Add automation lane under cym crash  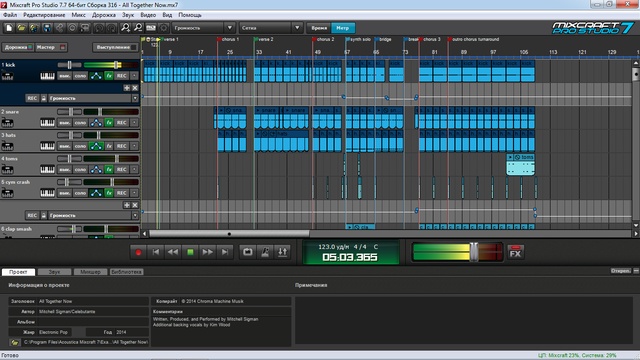127,205
